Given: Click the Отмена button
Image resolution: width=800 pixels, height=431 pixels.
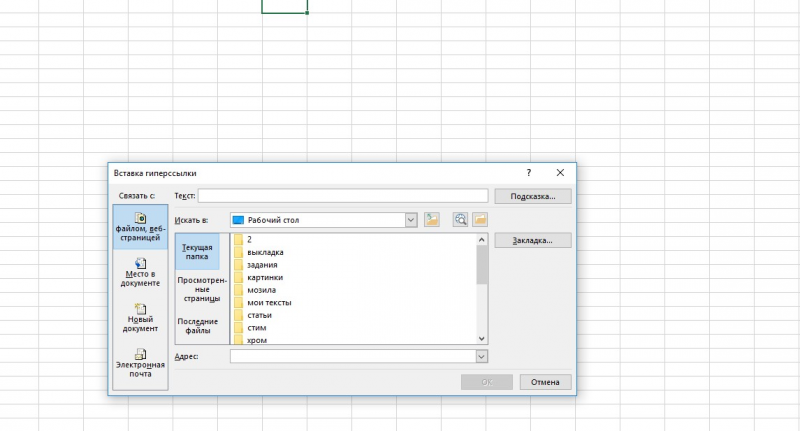Looking at the screenshot, I should point(545,382).
